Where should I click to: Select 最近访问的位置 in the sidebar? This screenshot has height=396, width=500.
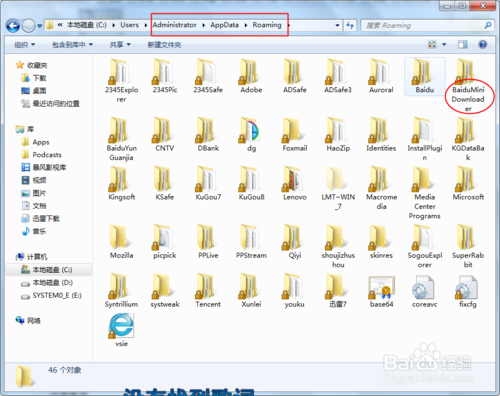point(51,104)
